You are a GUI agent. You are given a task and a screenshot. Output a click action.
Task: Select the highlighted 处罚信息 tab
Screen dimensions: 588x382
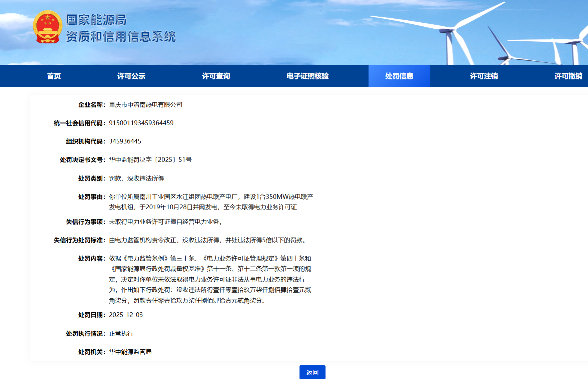[399, 76]
